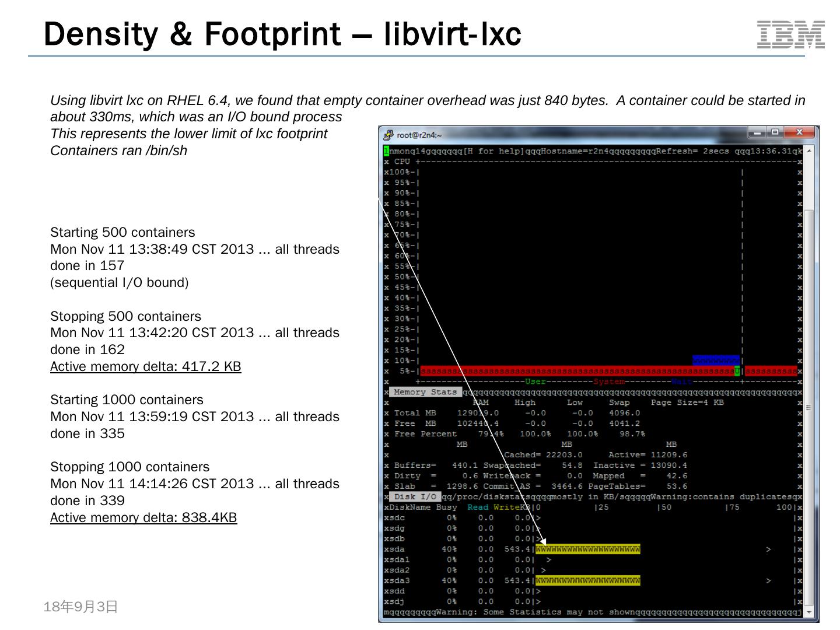840x630 pixels.
Task: Click 'Containers ran /bin/sh' text
Action: [x=118, y=150]
